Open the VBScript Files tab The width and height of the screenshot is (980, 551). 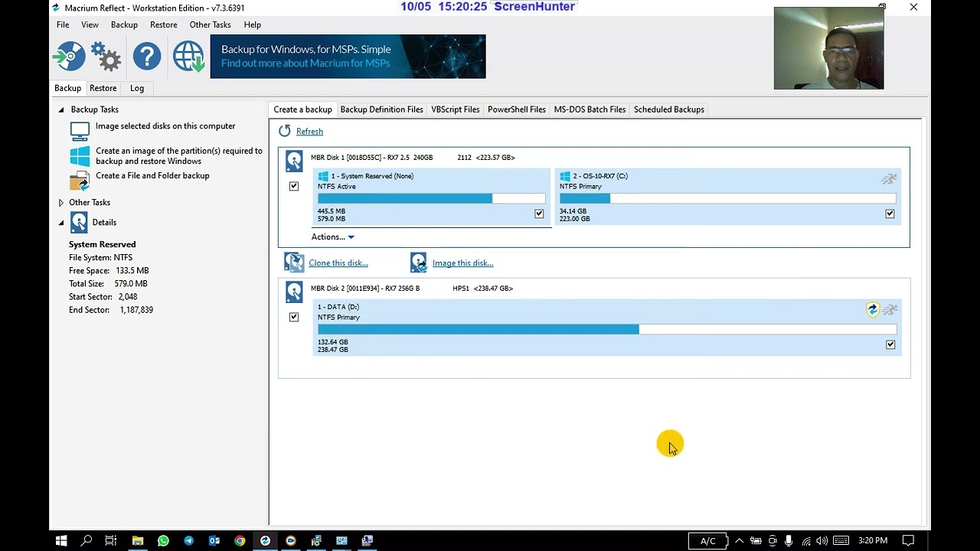point(456,109)
